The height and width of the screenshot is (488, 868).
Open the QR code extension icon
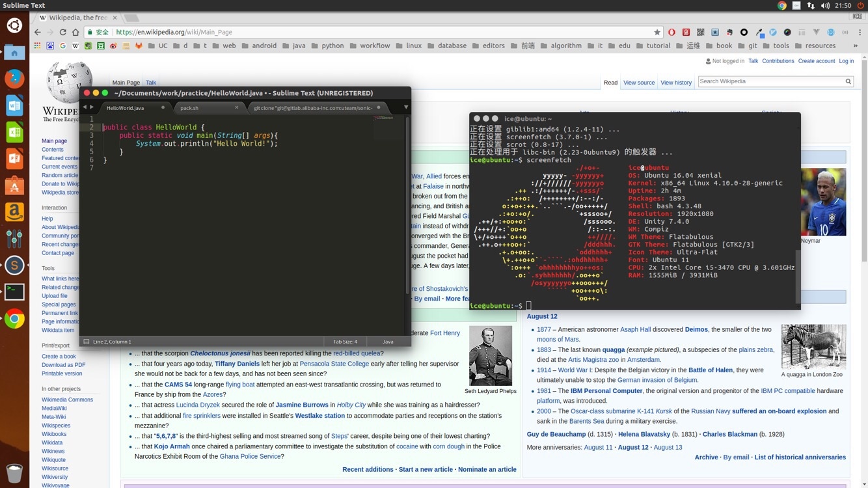(701, 32)
